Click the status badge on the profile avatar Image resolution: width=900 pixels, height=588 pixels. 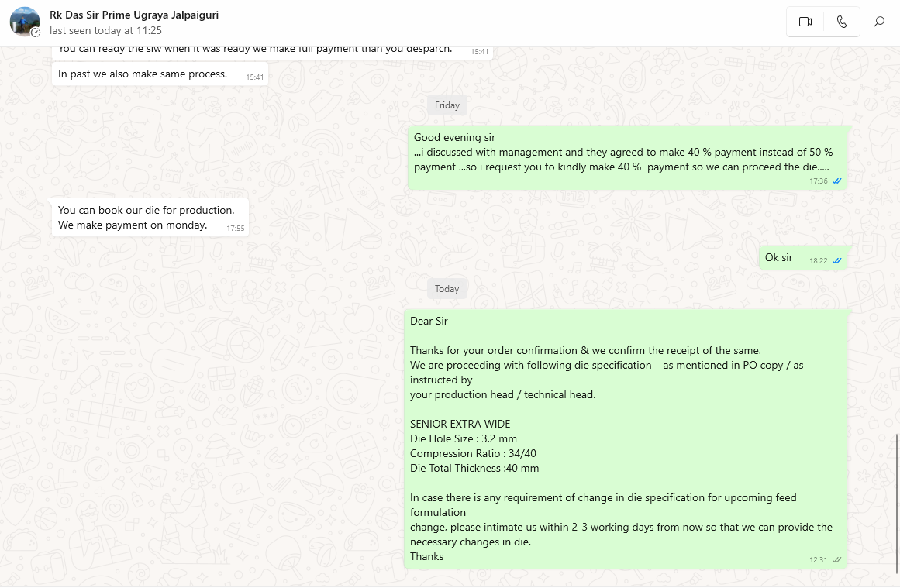point(35,32)
